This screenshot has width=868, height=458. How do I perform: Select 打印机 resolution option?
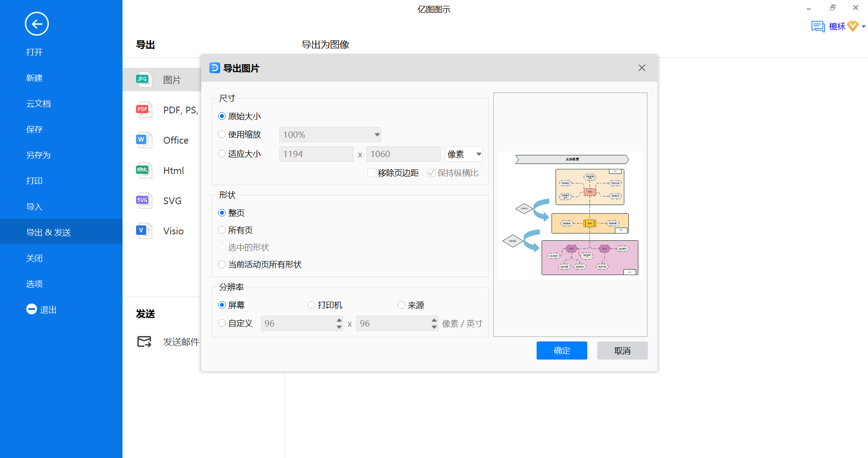311,305
